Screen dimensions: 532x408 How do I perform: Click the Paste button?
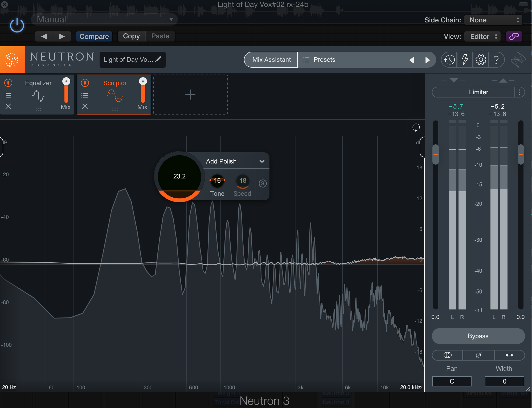coord(160,36)
